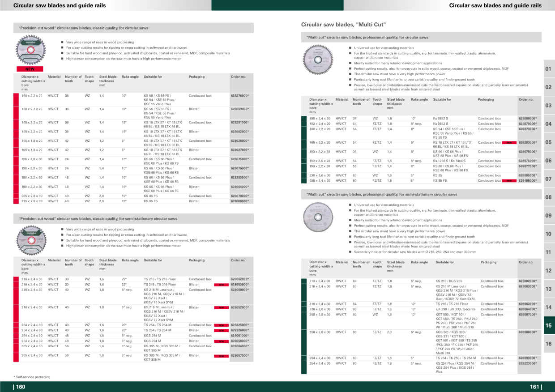Go to chapter tab 12
This screenshot has height=392, width=555.
click(x=549, y=271)
